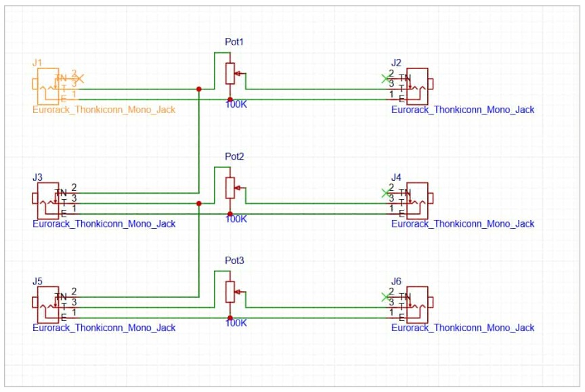Select the junction dot left of Pot2

pyautogui.click(x=198, y=203)
